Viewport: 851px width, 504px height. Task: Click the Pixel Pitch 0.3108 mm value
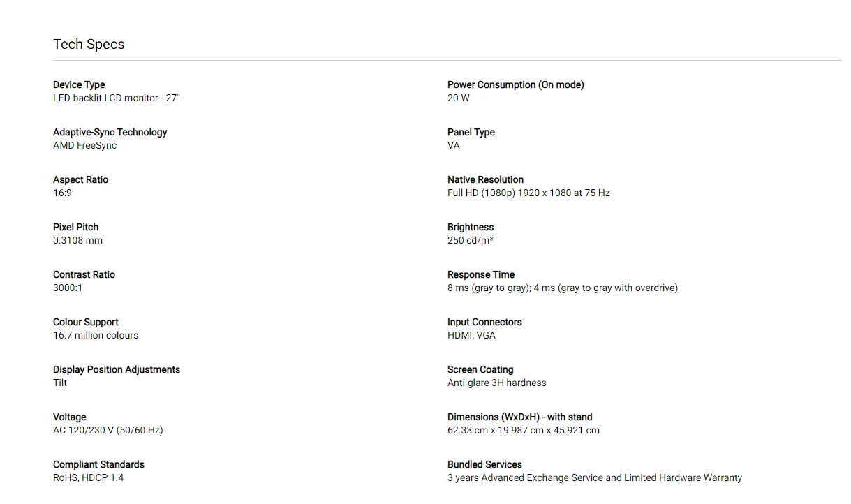tap(77, 240)
